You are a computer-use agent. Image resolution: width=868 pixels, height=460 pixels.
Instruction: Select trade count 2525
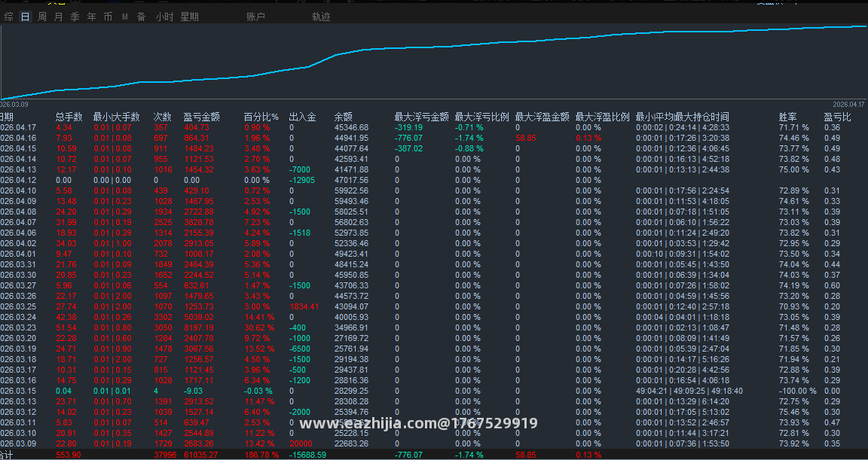(x=163, y=222)
